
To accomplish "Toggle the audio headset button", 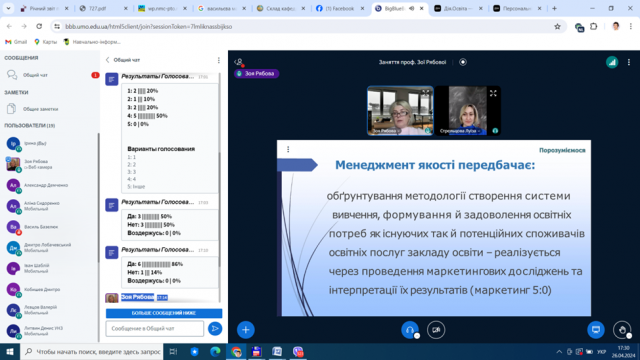I will click(410, 330).
